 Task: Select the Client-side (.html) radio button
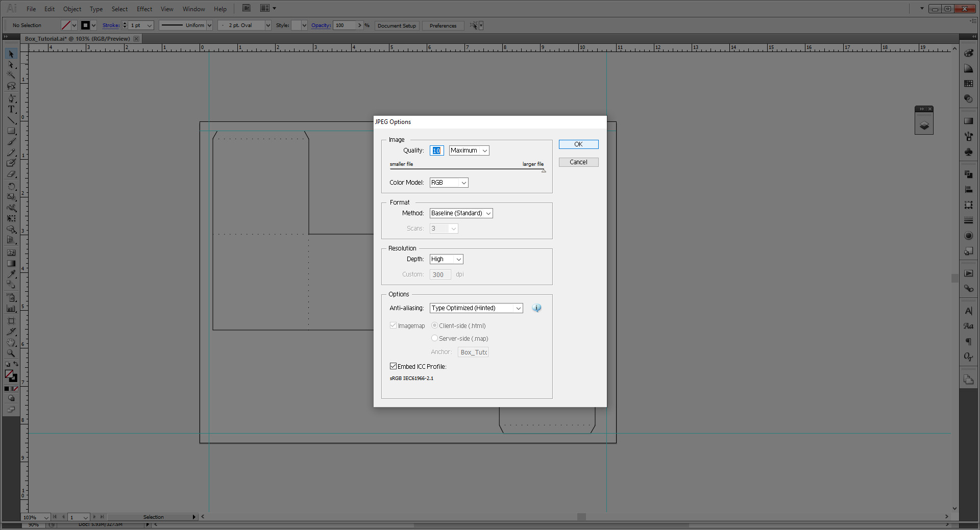click(434, 325)
